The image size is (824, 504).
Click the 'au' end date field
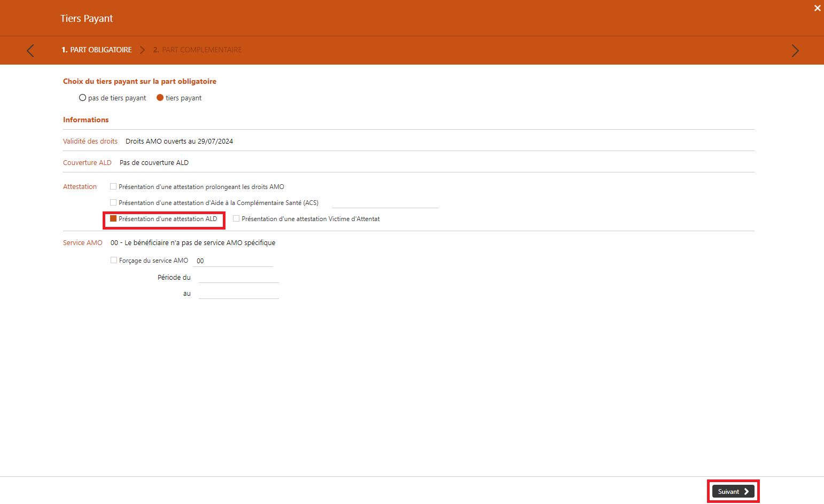pyautogui.click(x=238, y=293)
